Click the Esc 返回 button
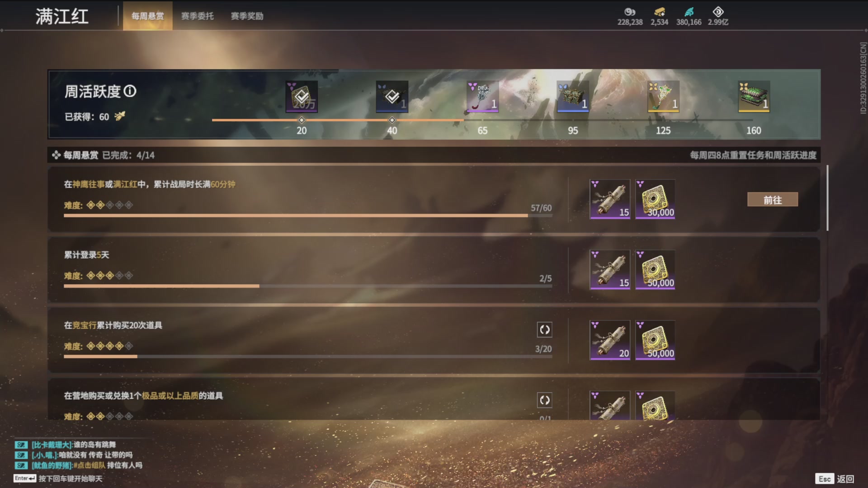This screenshot has height=488, width=868. (x=835, y=479)
